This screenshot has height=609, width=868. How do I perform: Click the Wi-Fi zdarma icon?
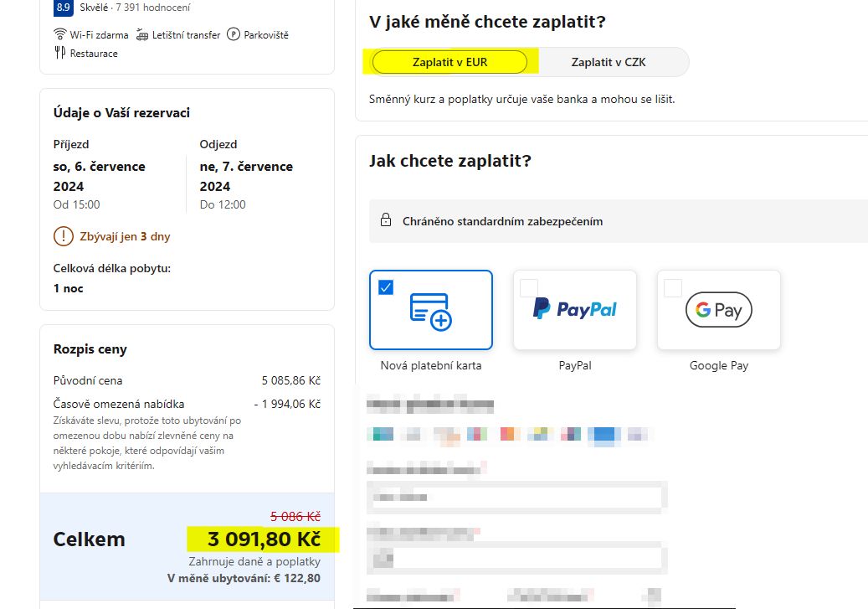(59, 34)
